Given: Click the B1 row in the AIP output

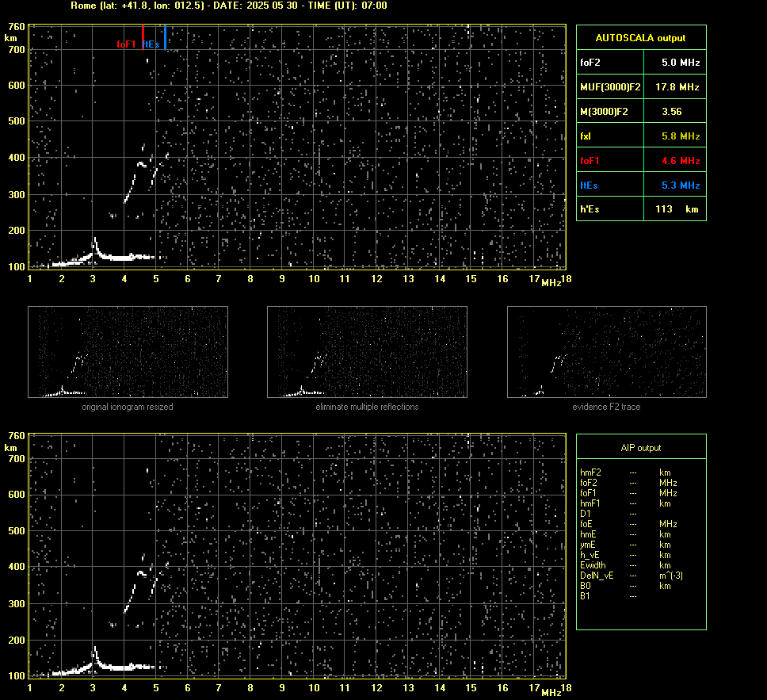Looking at the screenshot, I should [609, 596].
